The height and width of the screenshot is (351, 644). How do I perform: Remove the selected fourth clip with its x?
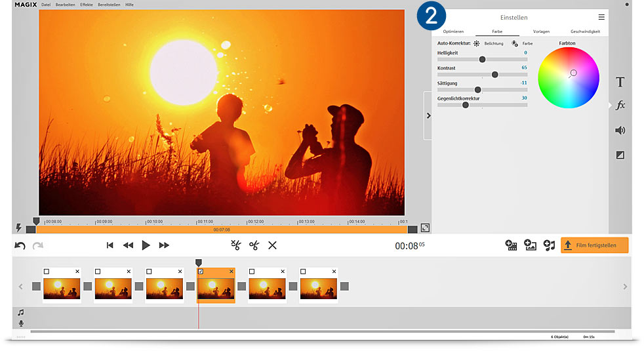231,271
